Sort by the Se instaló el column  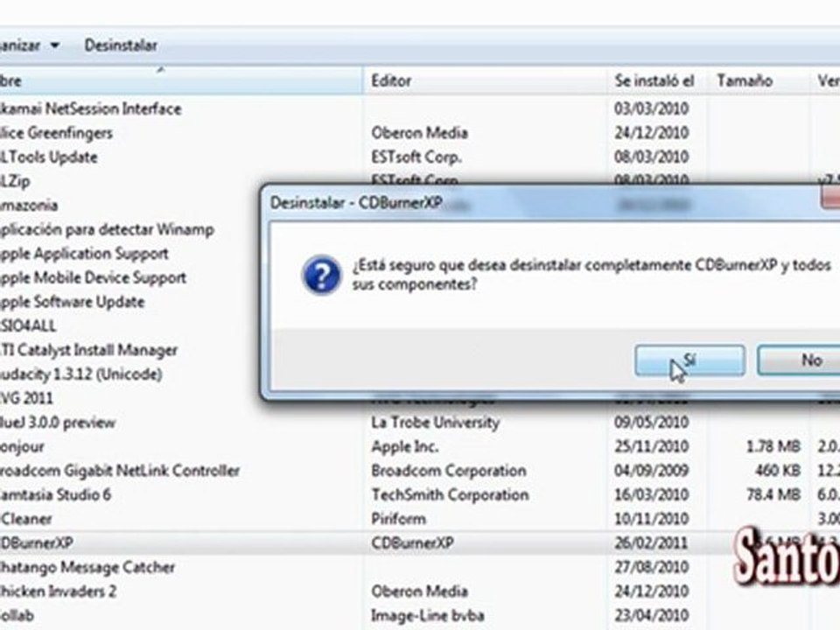(657, 80)
